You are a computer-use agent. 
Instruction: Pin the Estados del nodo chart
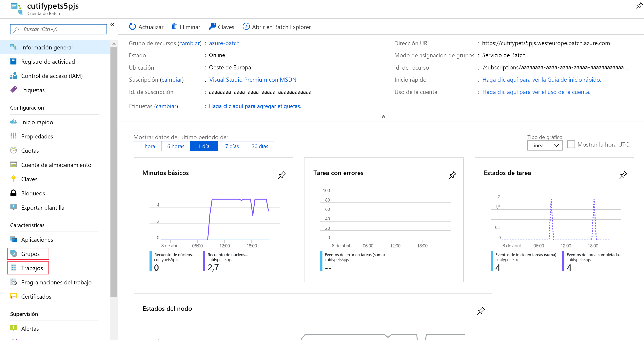click(x=481, y=311)
